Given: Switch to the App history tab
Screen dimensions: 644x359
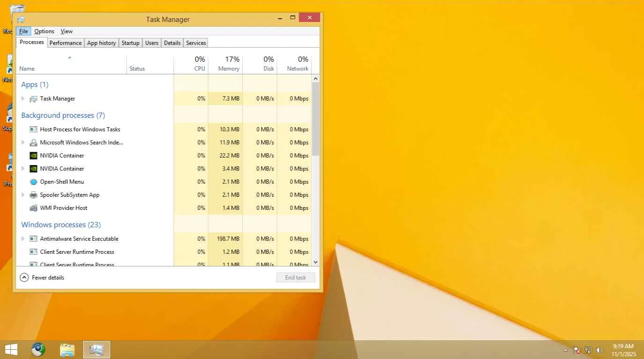Looking at the screenshot, I should [102, 43].
